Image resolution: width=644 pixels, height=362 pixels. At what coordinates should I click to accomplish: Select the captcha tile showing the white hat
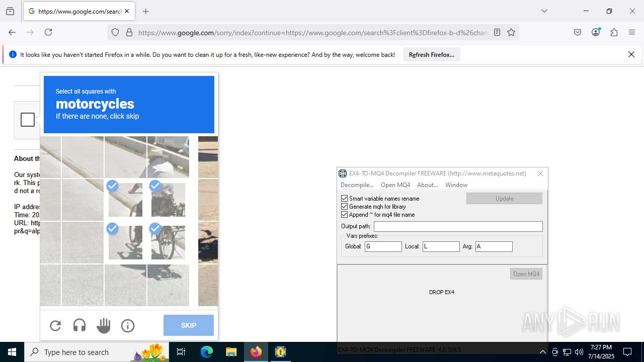pyautogui.click(x=168, y=157)
